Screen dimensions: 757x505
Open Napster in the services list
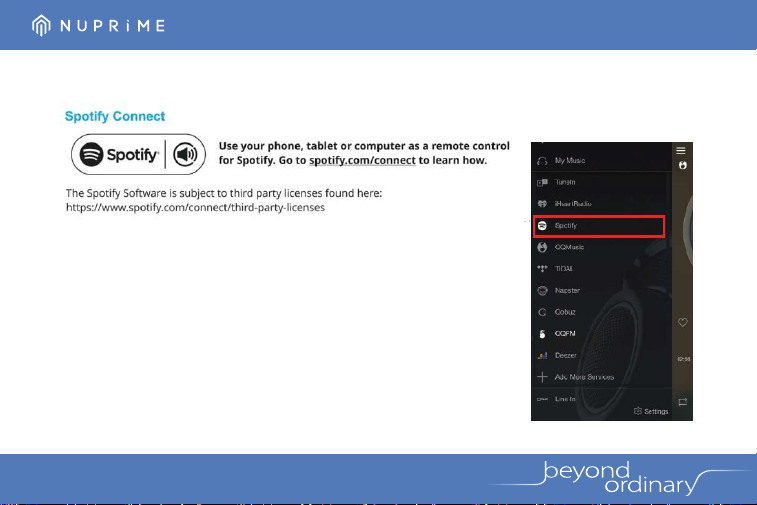[x=602, y=291]
